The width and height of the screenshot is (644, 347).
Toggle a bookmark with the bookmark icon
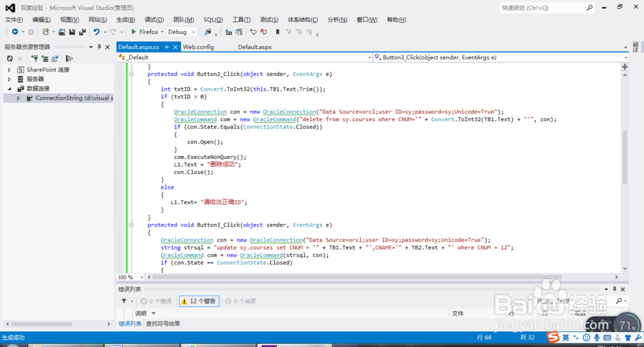[278, 32]
